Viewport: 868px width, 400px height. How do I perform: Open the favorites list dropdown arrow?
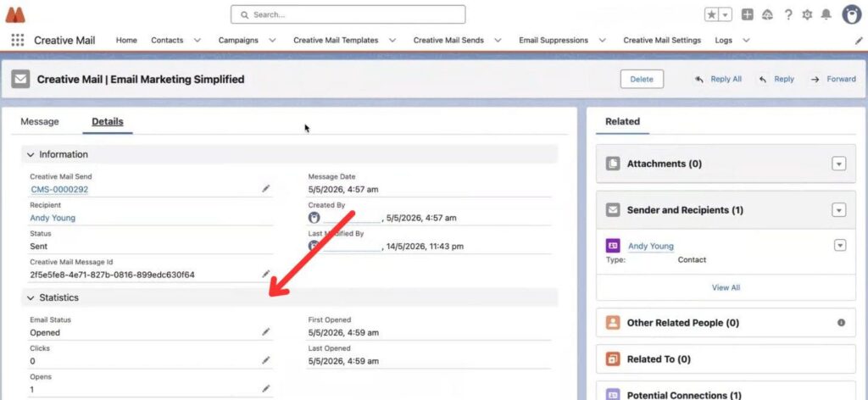[x=726, y=15]
